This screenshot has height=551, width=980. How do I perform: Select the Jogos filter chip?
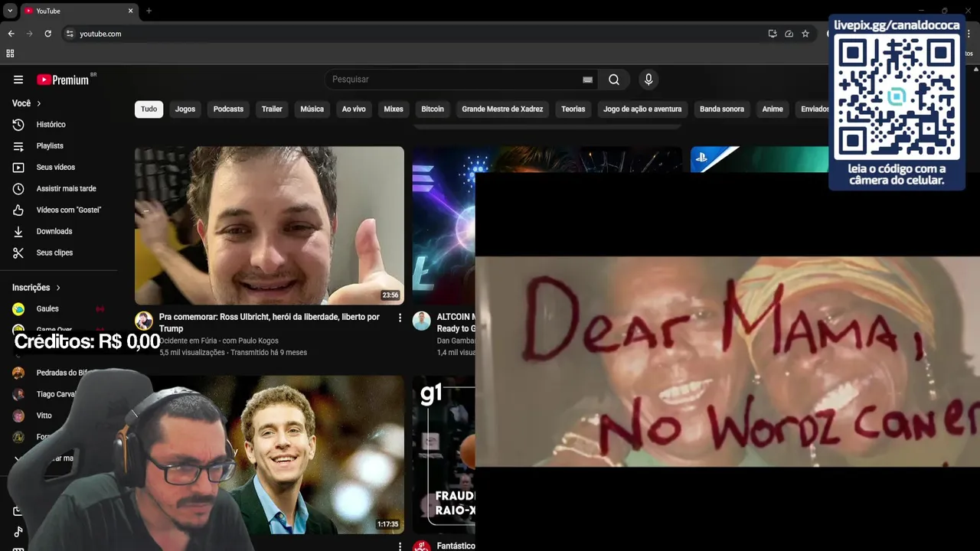click(x=185, y=109)
